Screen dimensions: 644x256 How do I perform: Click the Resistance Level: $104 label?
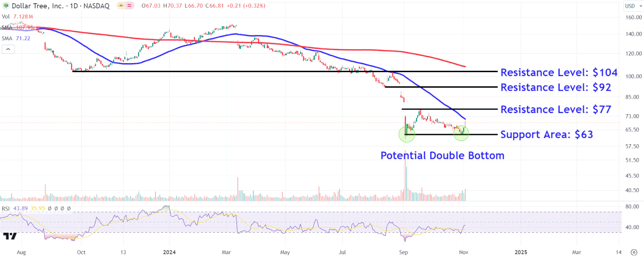(559, 73)
